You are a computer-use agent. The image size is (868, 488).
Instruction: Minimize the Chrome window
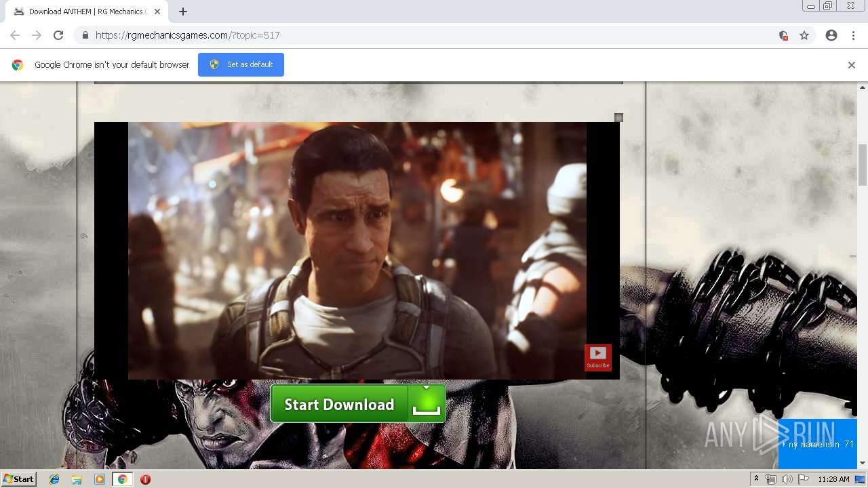811,6
